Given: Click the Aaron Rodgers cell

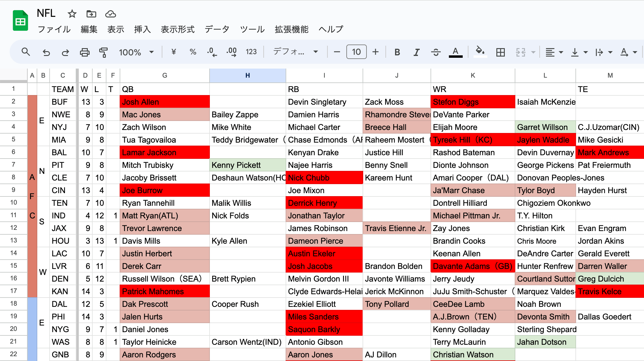Looking at the screenshot, I should (x=164, y=355).
